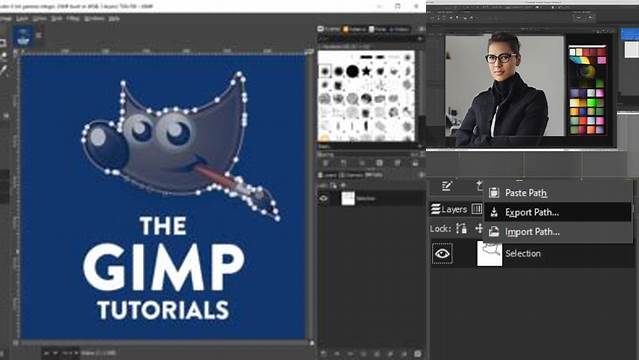The width and height of the screenshot is (639, 360).
Task: Pick a pink swatch in palette panel
Action: point(602,60)
